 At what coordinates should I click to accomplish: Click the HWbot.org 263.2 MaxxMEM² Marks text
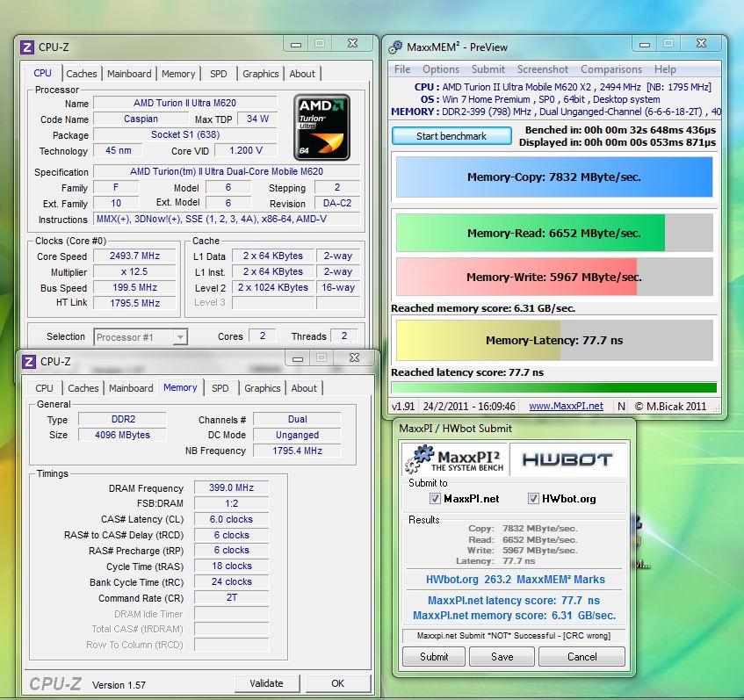pos(516,580)
